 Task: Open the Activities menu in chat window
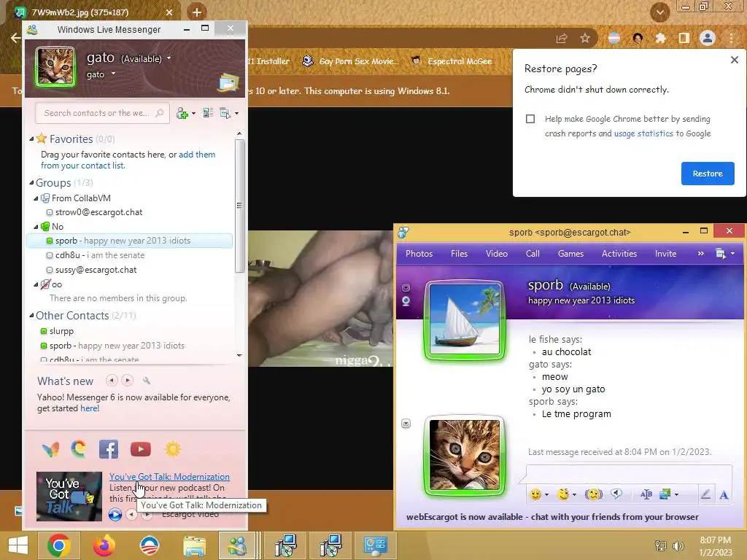coord(619,253)
